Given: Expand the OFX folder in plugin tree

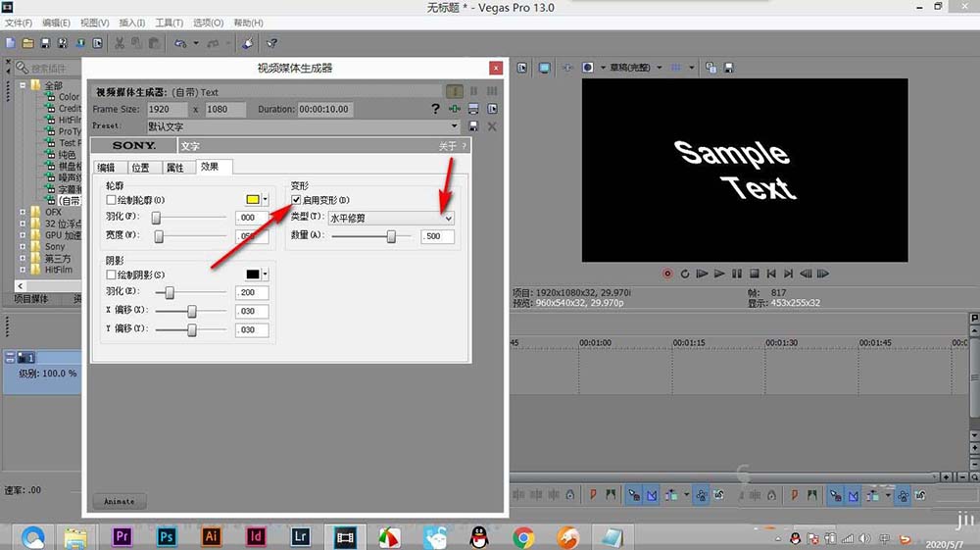Looking at the screenshot, I should point(24,212).
